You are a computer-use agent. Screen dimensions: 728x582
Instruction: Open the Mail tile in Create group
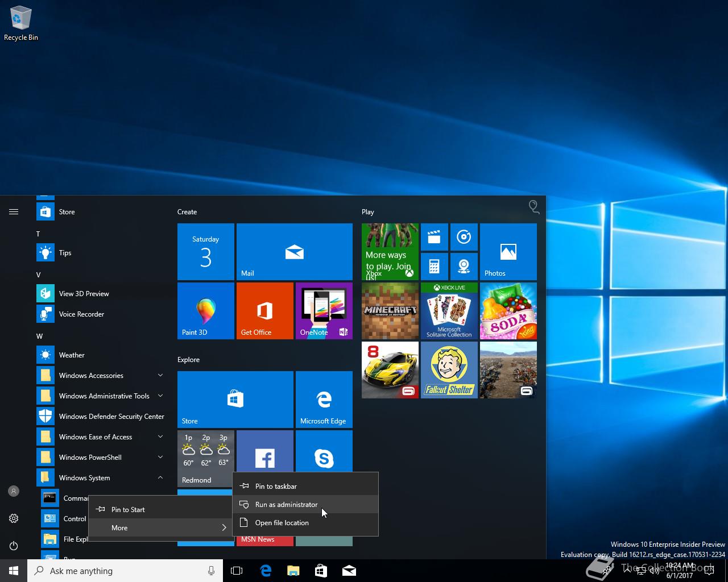(295, 252)
